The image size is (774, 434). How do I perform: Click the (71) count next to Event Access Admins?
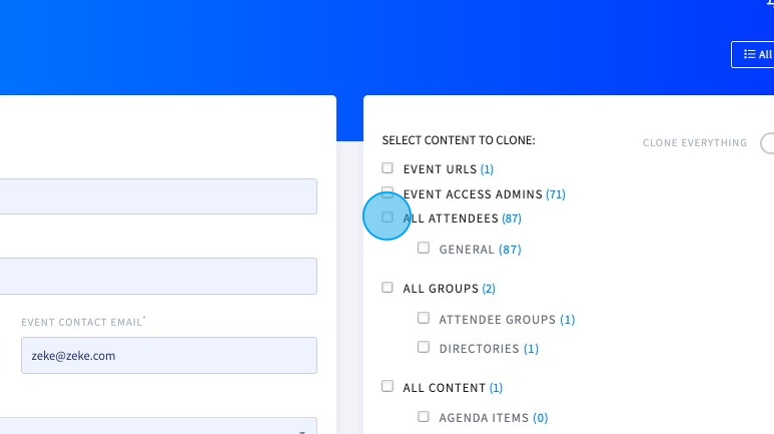555,194
